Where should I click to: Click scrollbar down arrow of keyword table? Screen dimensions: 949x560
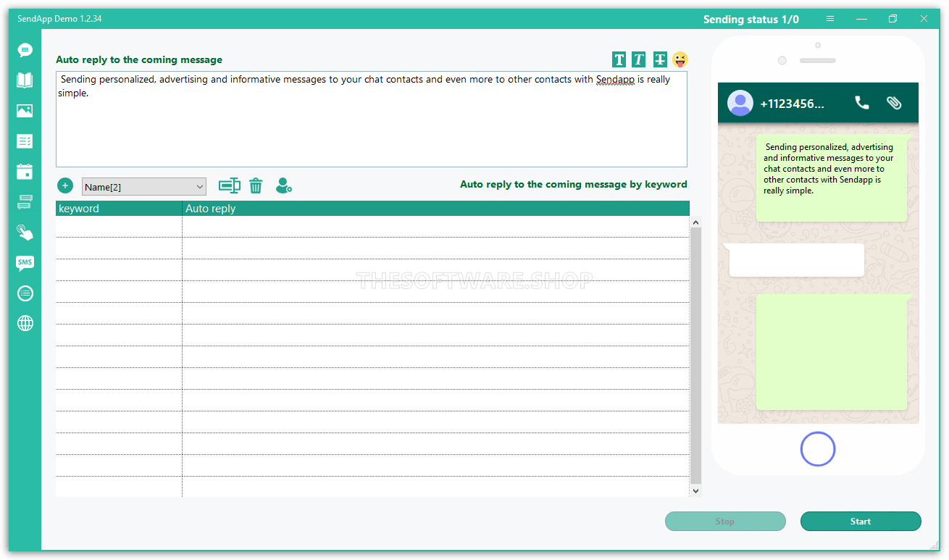click(696, 490)
